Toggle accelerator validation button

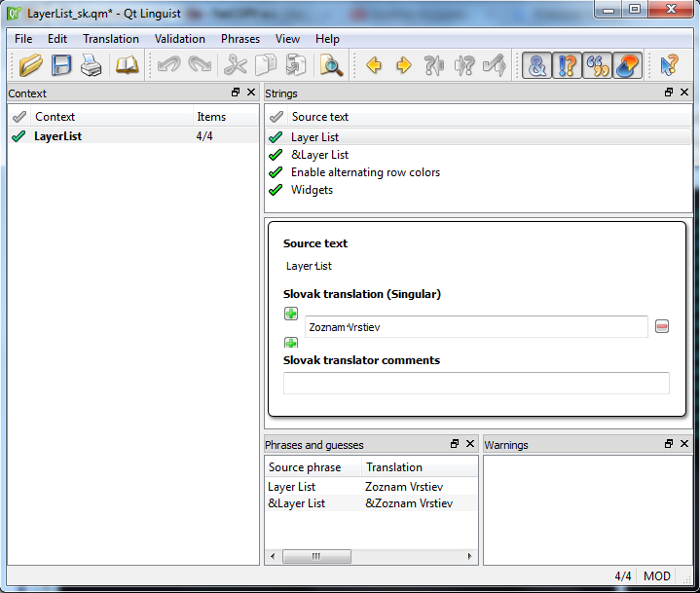(x=535, y=65)
